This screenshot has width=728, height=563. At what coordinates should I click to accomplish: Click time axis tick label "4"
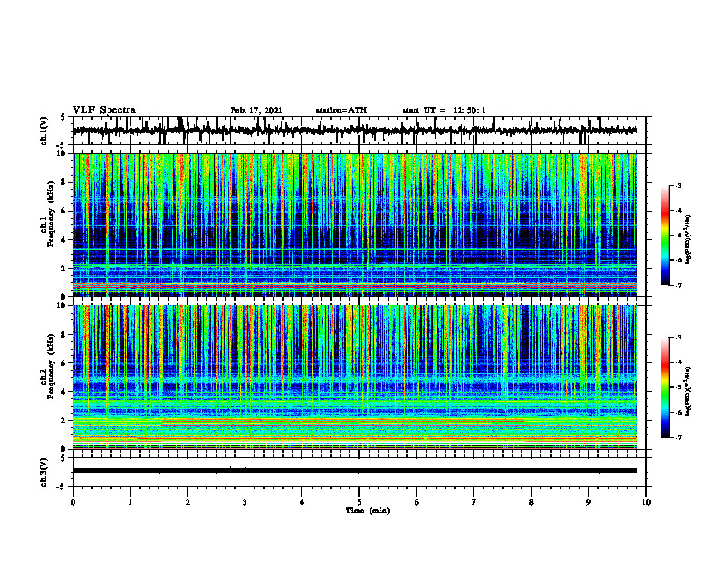coord(302,502)
